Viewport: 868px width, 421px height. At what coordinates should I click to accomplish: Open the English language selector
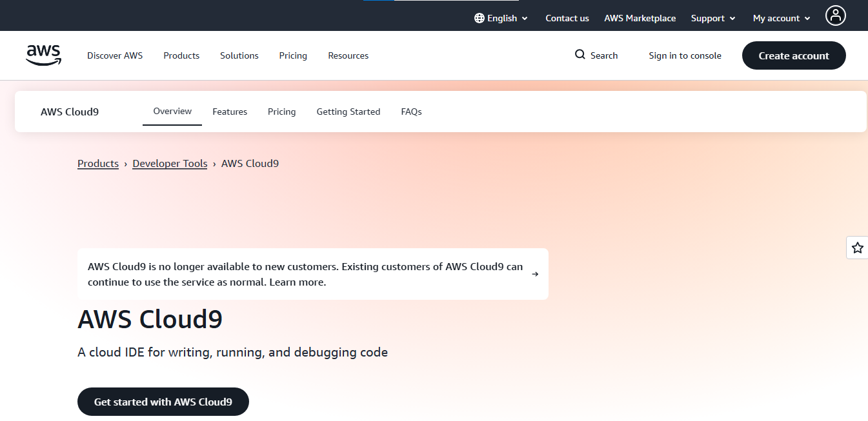501,18
